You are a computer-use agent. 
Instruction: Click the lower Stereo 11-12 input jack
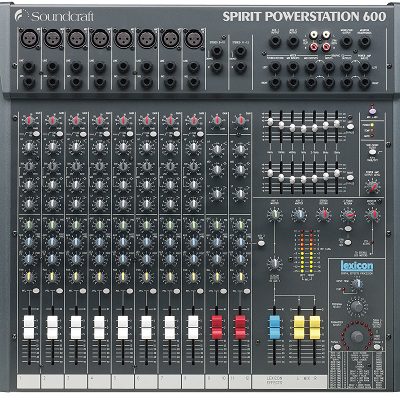coord(240,67)
